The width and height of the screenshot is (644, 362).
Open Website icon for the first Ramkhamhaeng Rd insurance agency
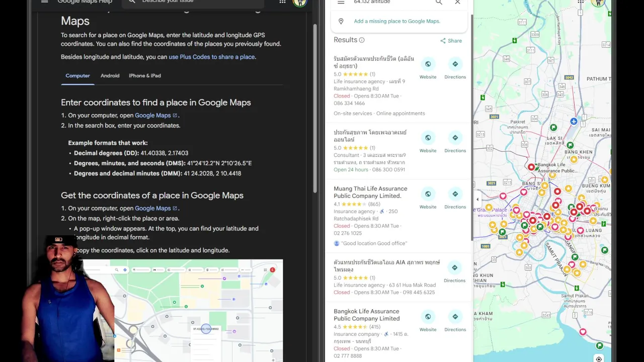coord(428,64)
